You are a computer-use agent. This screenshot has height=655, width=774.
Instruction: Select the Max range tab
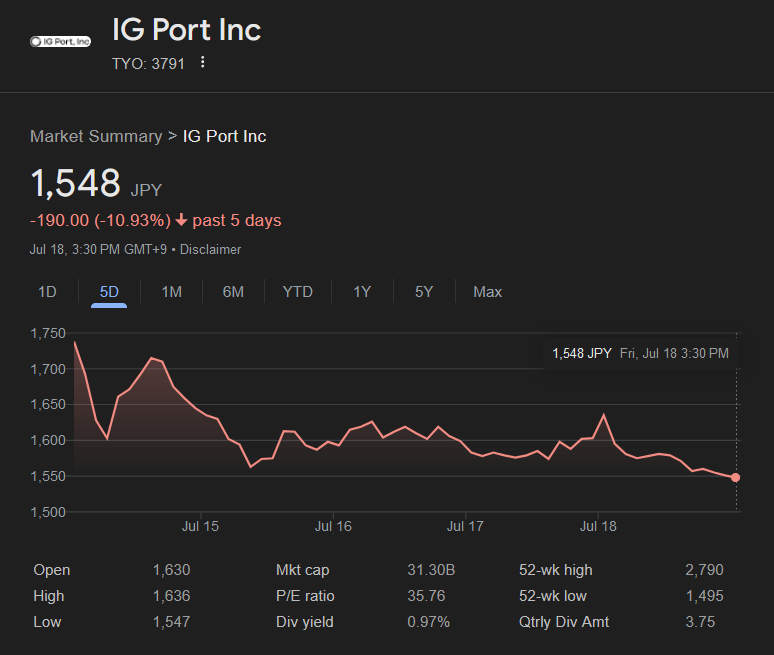click(x=487, y=292)
